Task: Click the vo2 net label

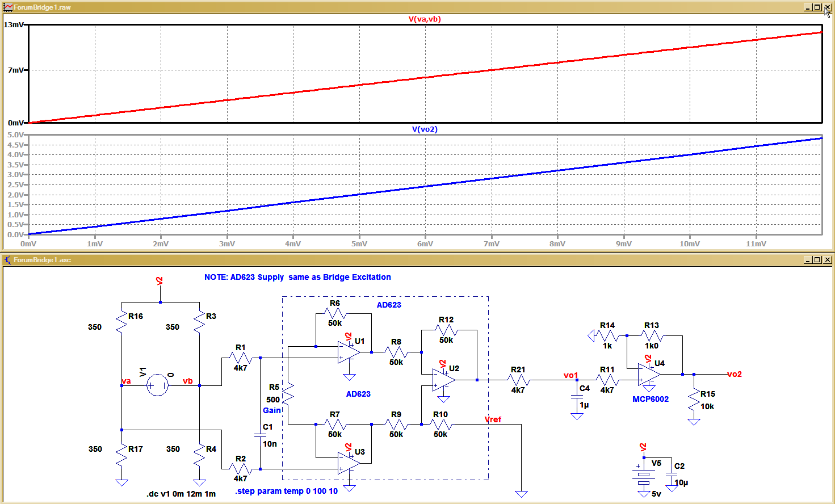Action: pyautogui.click(x=735, y=374)
